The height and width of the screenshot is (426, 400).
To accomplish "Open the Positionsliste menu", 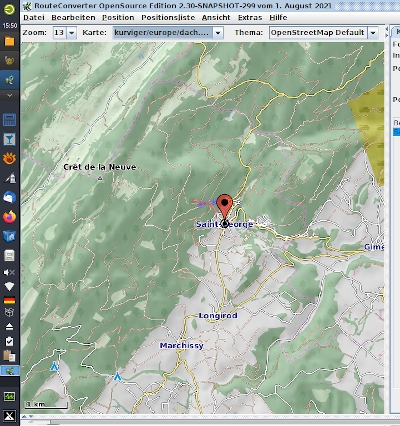I will point(168,18).
